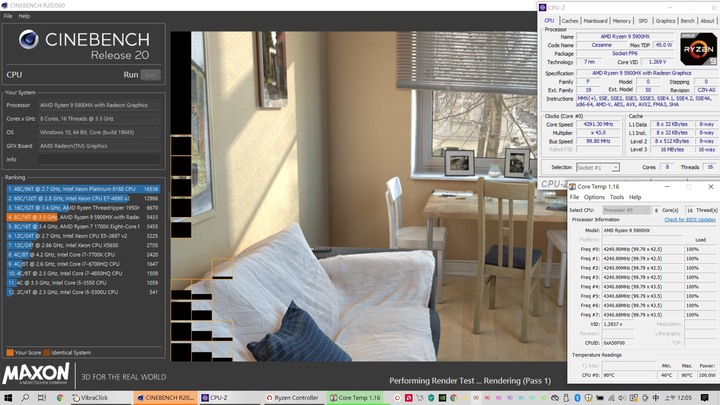Image resolution: width=720 pixels, height=405 pixels.
Task: Click the NVIDIA tray icon
Action: (442, 398)
